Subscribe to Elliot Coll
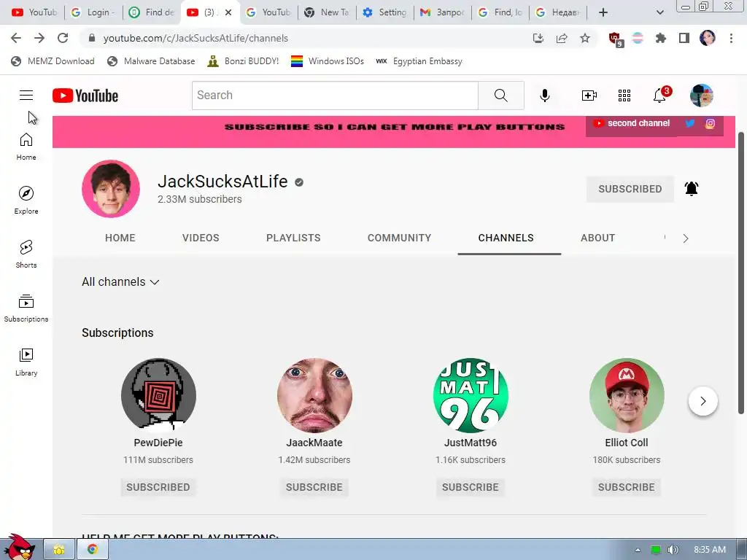This screenshot has width=747, height=560. click(x=627, y=487)
